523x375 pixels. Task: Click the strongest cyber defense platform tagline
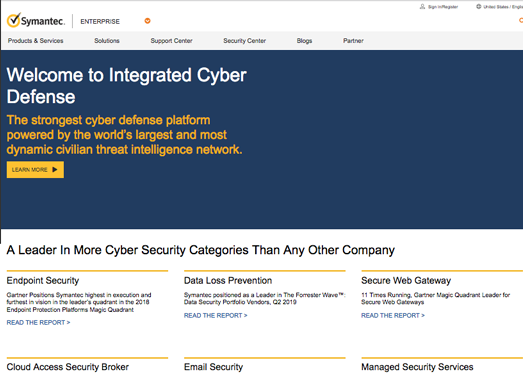[124, 135]
